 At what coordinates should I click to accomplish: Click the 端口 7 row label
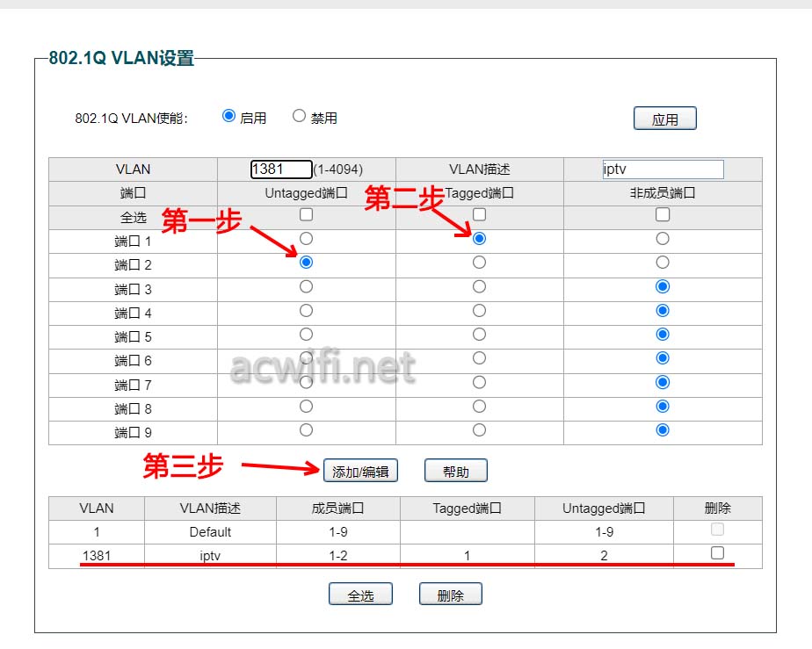click(133, 385)
